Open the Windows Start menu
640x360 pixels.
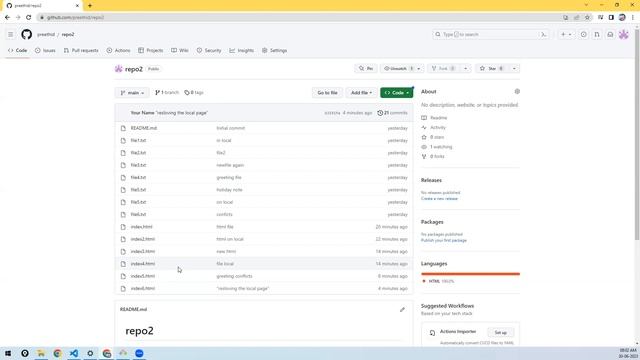[8, 353]
